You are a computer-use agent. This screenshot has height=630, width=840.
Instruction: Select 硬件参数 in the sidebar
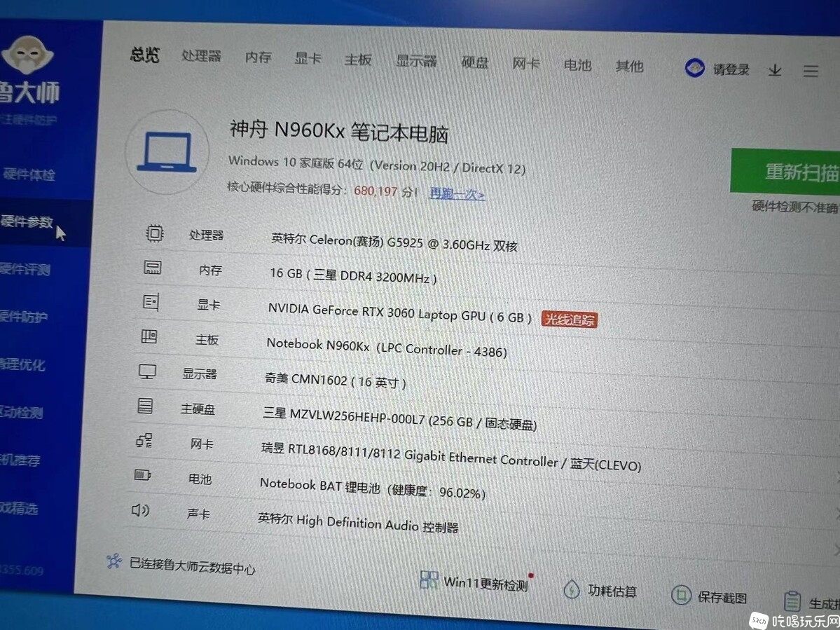point(28,221)
